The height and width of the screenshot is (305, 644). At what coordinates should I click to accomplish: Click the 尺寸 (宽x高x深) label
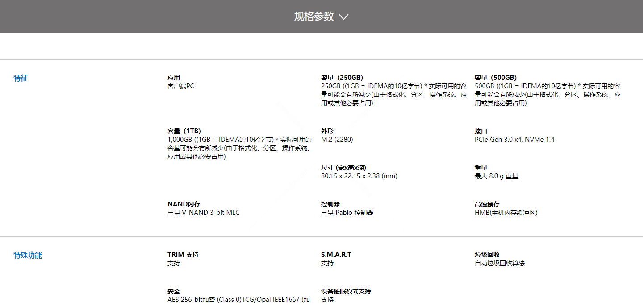[343, 168]
